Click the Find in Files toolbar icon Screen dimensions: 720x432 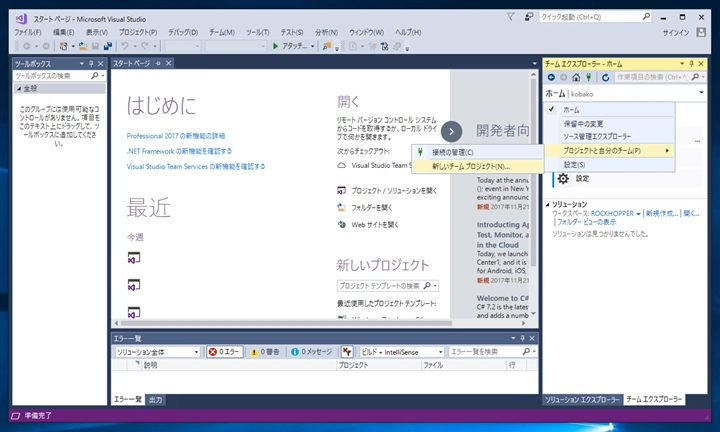pos(327,46)
